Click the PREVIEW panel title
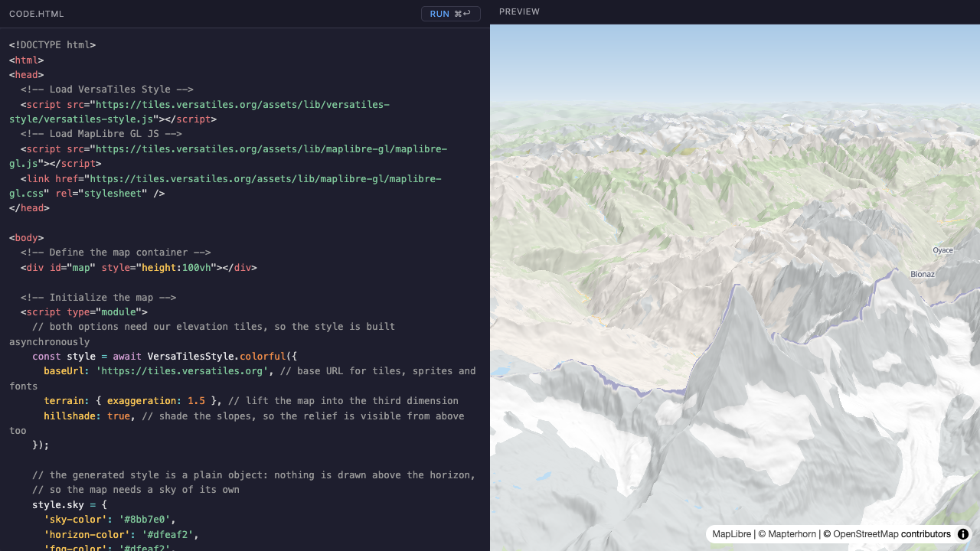The height and width of the screenshot is (551, 980). point(519,11)
